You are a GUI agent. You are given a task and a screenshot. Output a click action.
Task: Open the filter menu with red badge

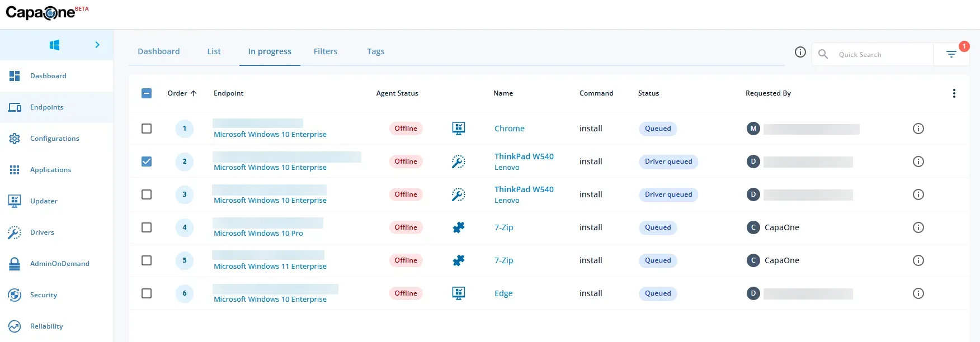[951, 54]
